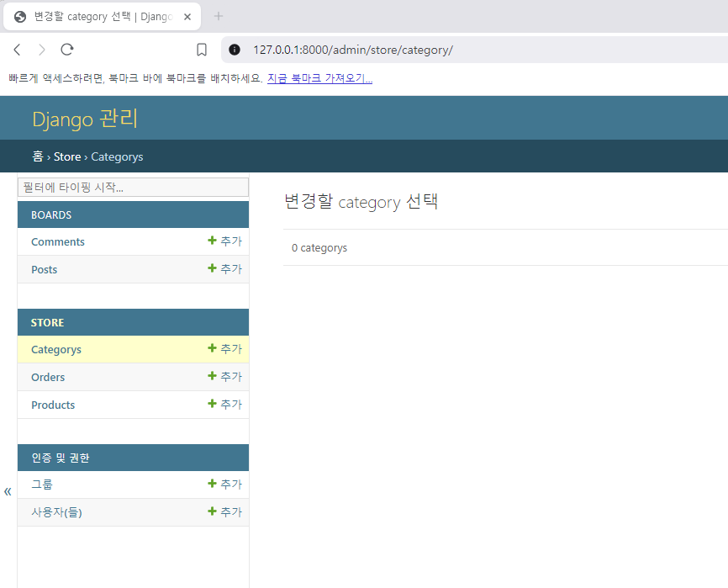Image resolution: width=728 pixels, height=588 pixels.
Task: Open 그룹 model in sidebar
Action: pos(42,485)
